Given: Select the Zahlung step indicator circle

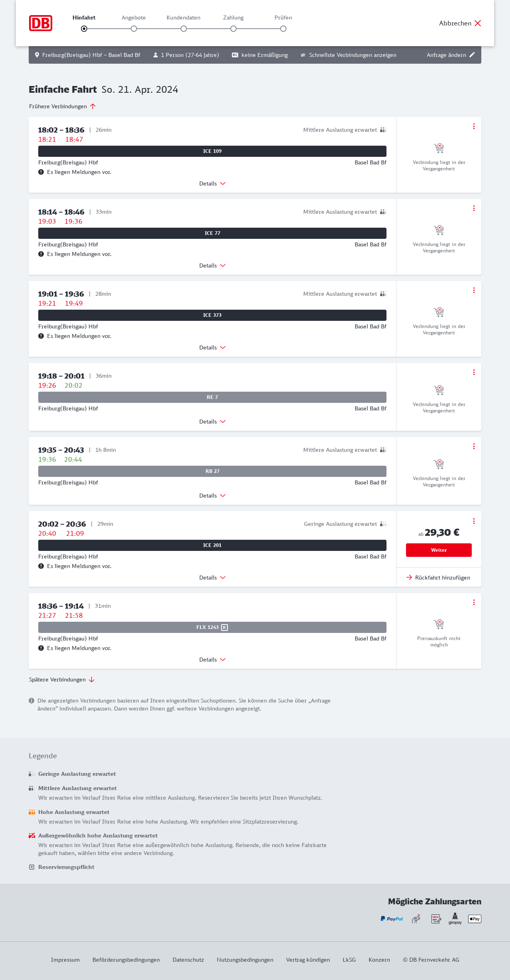Looking at the screenshot, I should [233, 29].
